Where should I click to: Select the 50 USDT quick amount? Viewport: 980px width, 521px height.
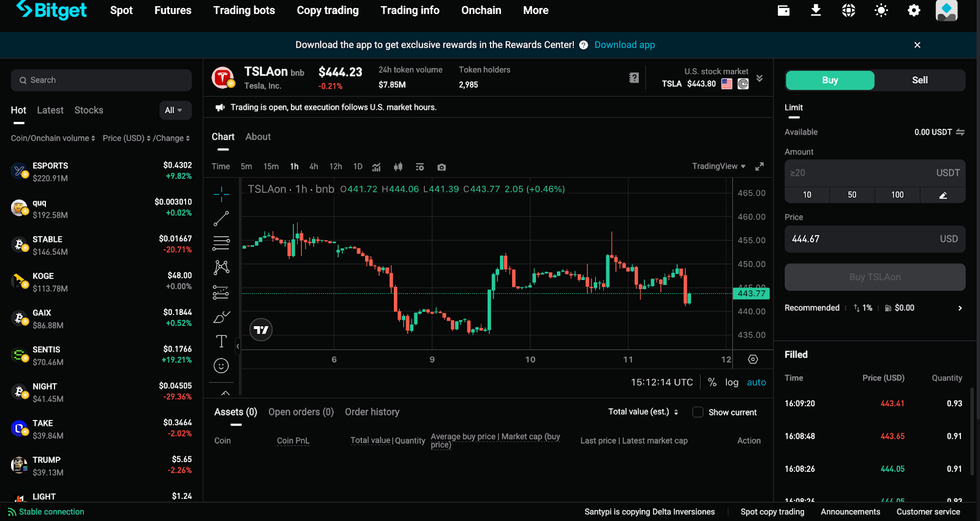852,195
